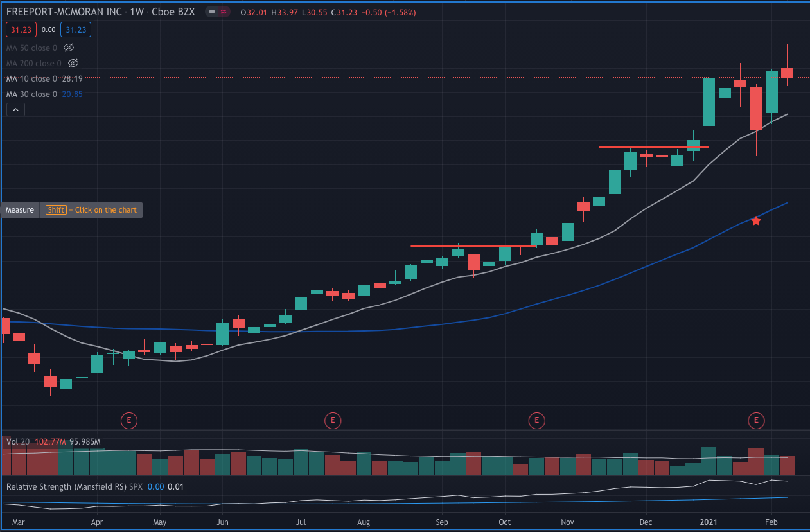
Task: Click the Sep label on time axis
Action: [x=442, y=522]
